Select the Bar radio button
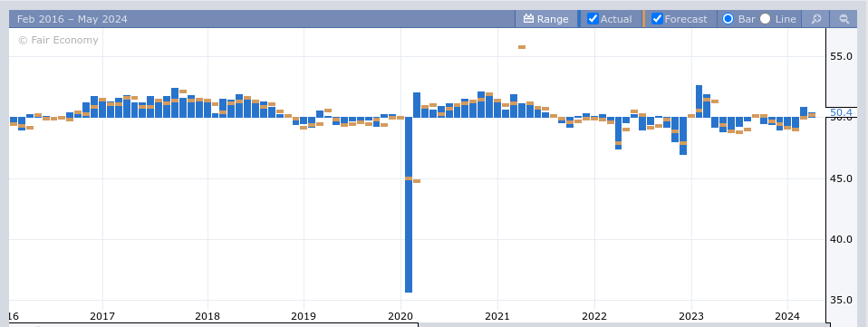 coord(728,19)
